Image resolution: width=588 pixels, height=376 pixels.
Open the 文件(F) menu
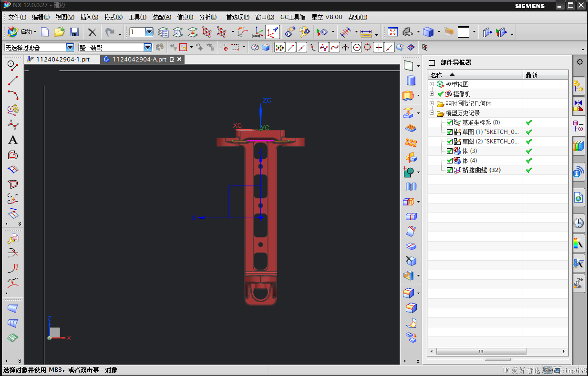pos(17,17)
